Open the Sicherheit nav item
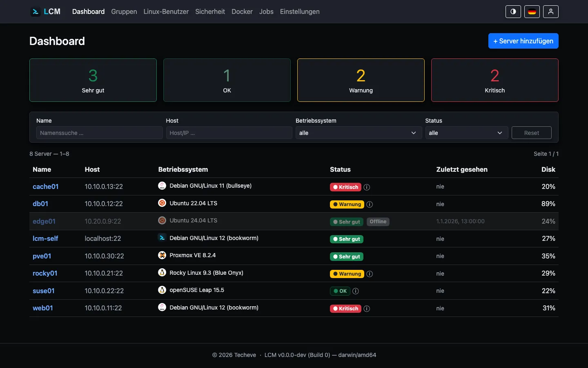Image resolution: width=588 pixels, height=368 pixels. (210, 11)
